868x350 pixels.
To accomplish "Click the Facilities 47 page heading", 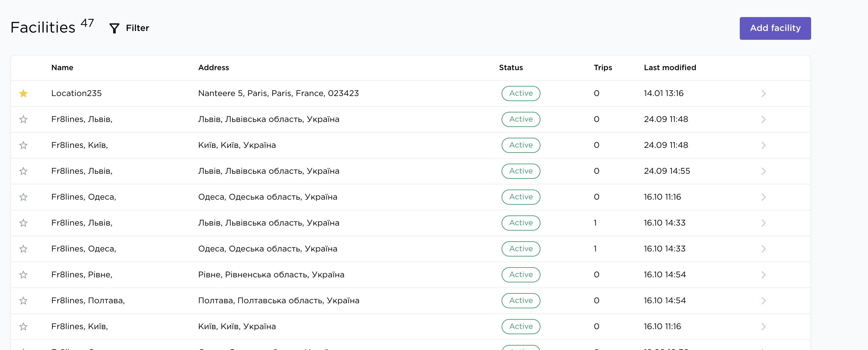I will 52,27.
